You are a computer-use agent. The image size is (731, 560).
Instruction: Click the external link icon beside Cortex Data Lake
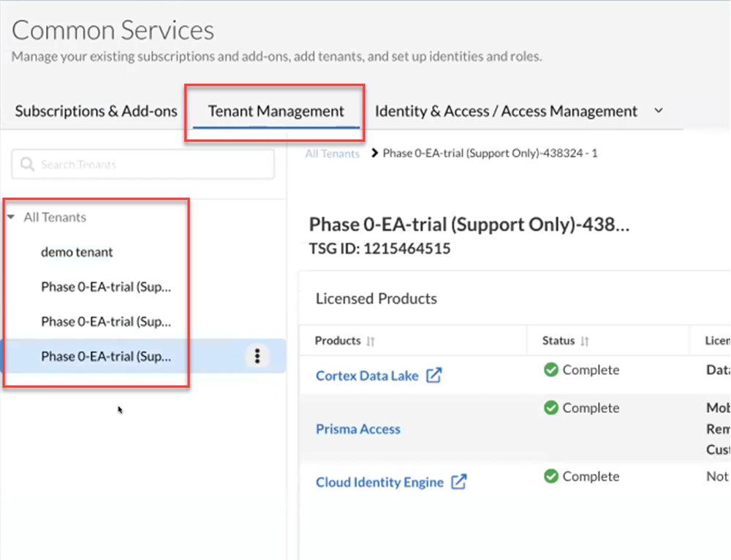tap(434, 376)
